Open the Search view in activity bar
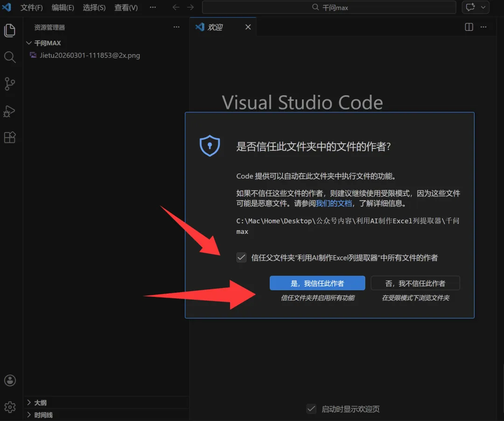 pos(10,57)
